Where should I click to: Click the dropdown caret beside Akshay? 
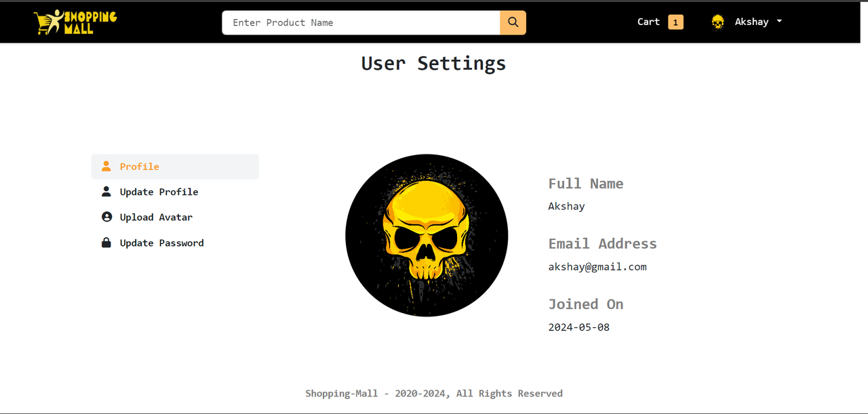point(779,21)
